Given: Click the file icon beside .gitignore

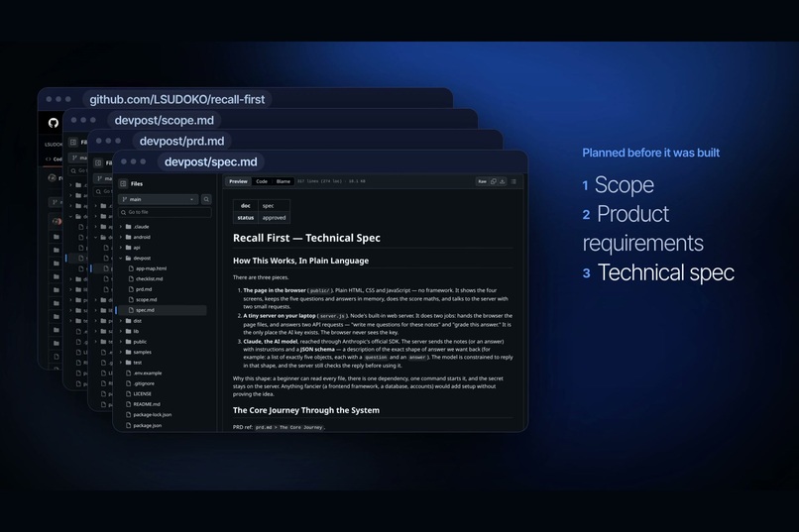Looking at the screenshot, I should [x=129, y=383].
